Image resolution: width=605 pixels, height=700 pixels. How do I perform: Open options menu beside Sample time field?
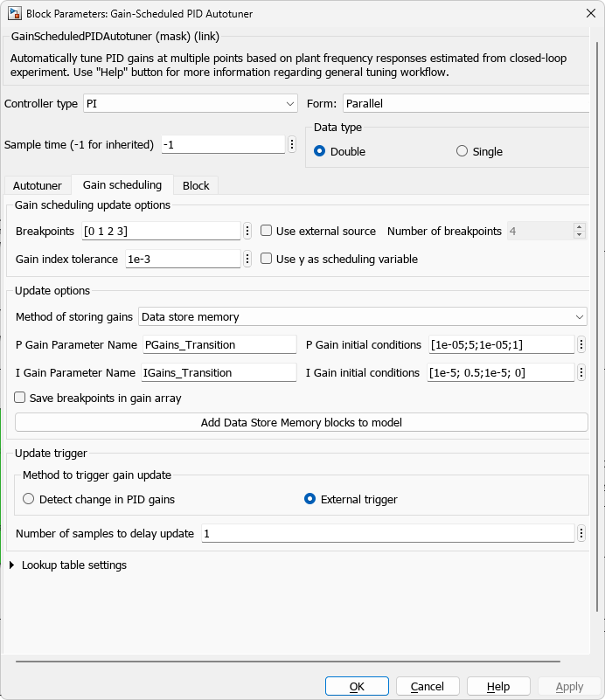point(291,144)
